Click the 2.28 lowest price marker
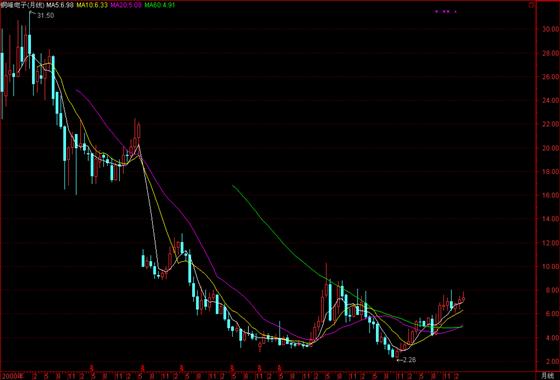The height and width of the screenshot is (380, 560). click(x=408, y=360)
